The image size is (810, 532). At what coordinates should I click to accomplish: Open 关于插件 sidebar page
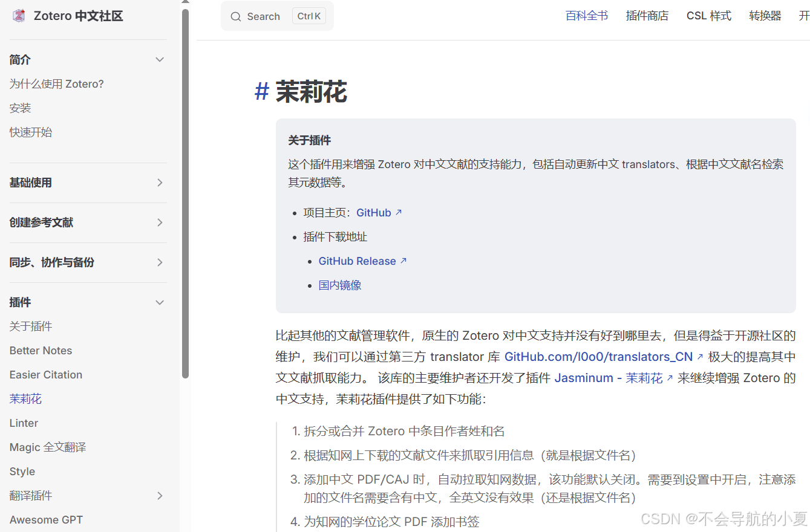coord(31,326)
